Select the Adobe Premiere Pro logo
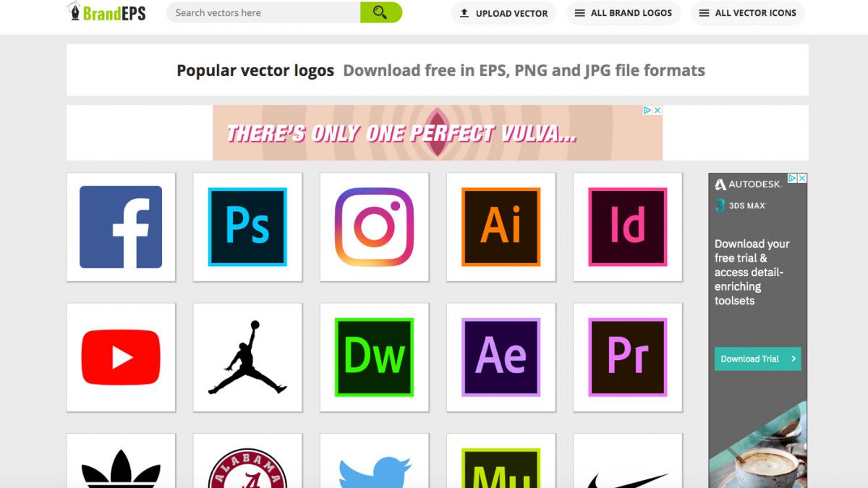Screen dimensions: 868x488 pos(628,356)
